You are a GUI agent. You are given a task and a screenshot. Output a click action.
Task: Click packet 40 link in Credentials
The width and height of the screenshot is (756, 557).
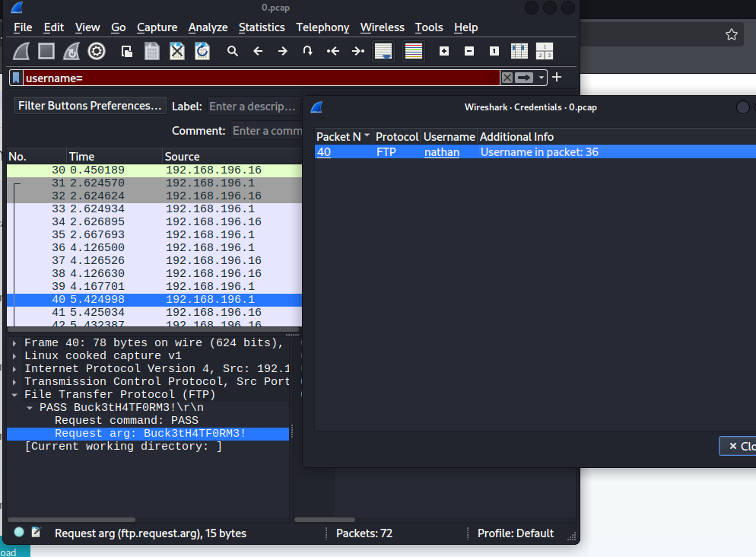(324, 152)
